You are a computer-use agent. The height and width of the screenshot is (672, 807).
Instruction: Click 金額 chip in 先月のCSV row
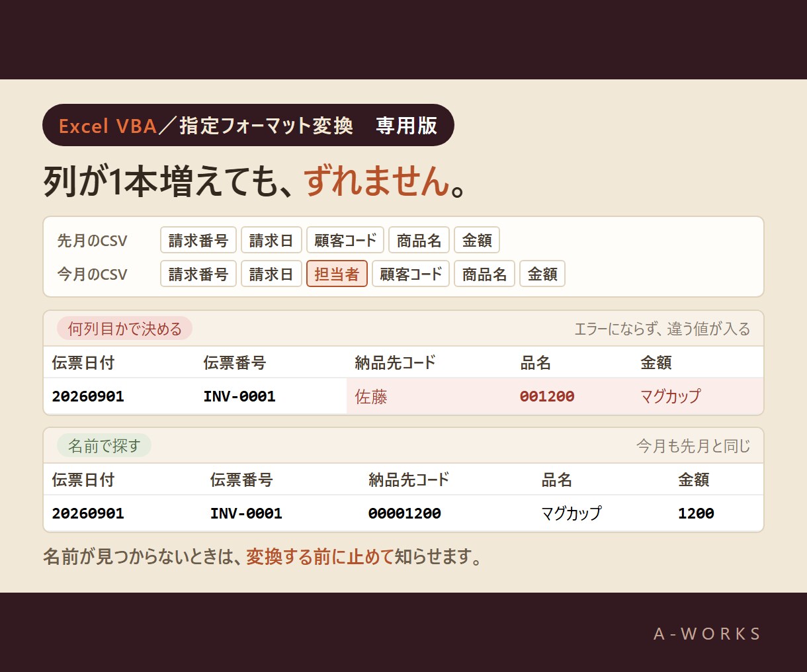[x=477, y=240]
